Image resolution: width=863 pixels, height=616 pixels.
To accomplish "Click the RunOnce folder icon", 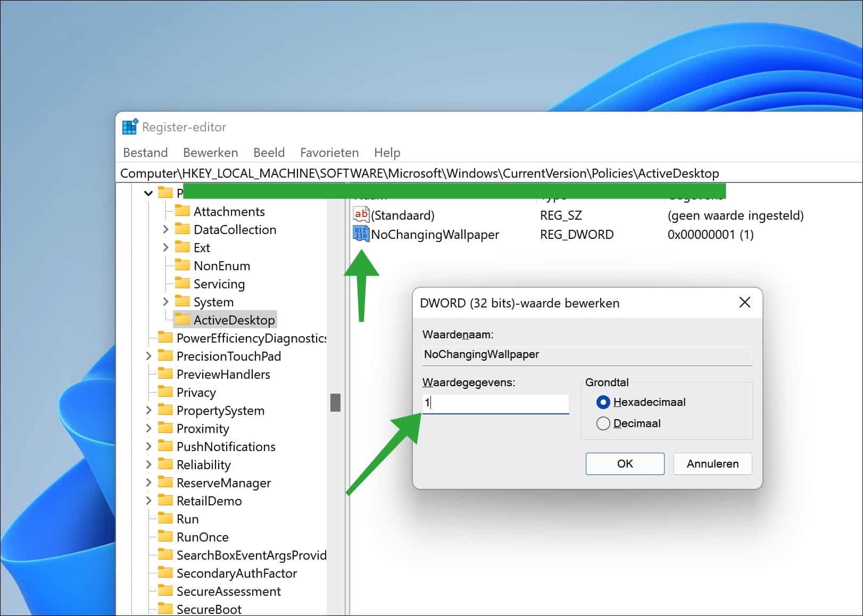I will tap(165, 537).
